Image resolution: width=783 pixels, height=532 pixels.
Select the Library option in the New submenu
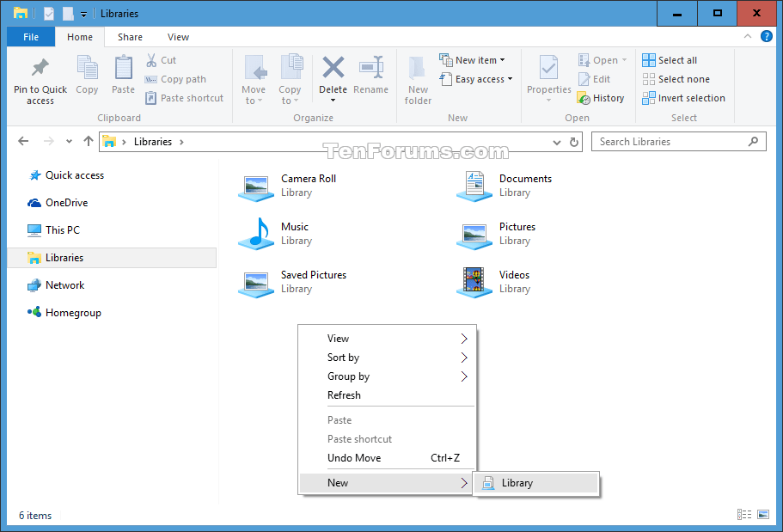click(x=516, y=483)
